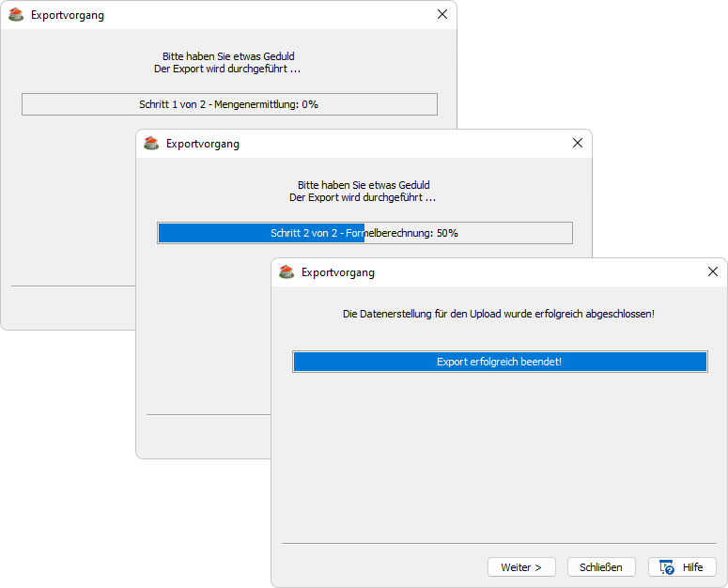
Task: Open help via the Hilfe label
Action: point(692,567)
